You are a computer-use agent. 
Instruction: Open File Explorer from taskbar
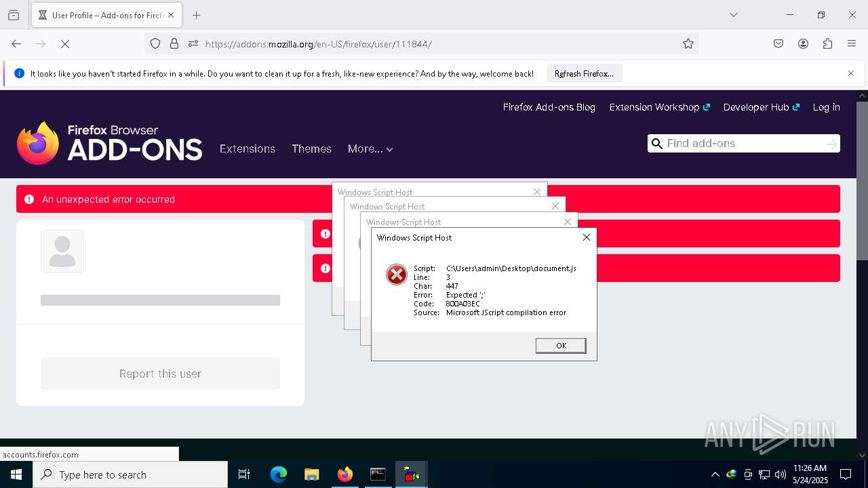pos(312,474)
